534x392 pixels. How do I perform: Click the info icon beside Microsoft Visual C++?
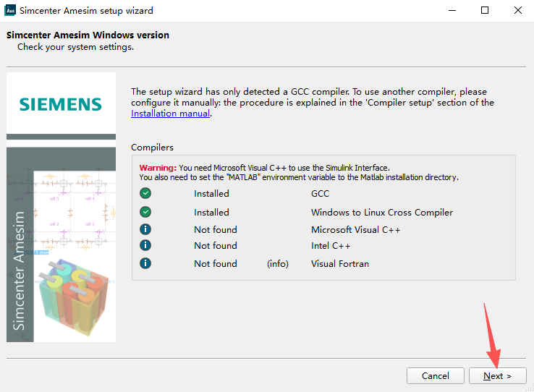[x=145, y=230]
